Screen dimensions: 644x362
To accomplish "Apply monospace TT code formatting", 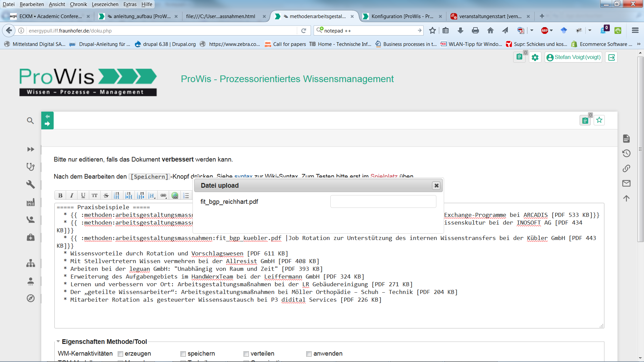I will [x=95, y=195].
